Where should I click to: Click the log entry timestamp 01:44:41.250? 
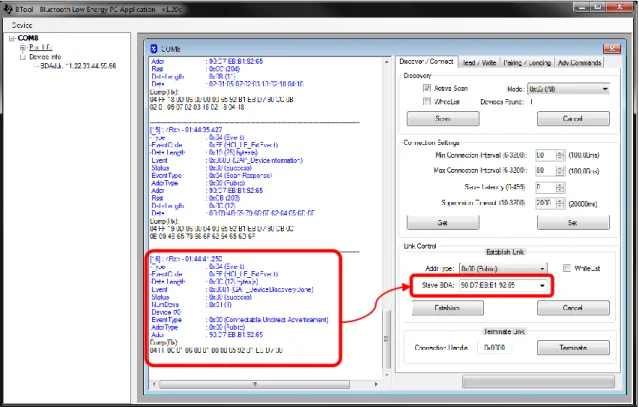point(203,259)
